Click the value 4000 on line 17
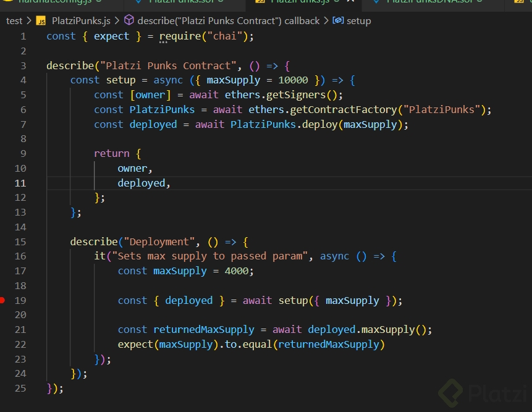Viewport: 532px width, 412px height. click(x=237, y=271)
